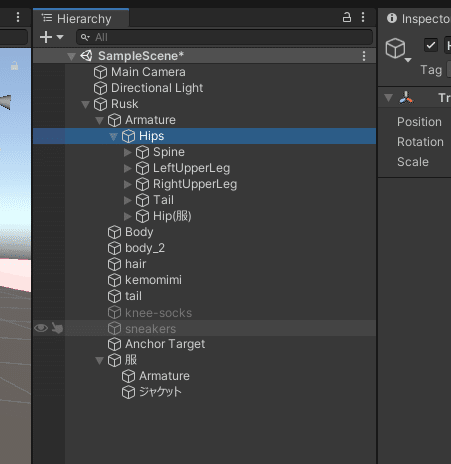
Task: Toggle the Hierarchy panel lock
Action: pos(347,17)
